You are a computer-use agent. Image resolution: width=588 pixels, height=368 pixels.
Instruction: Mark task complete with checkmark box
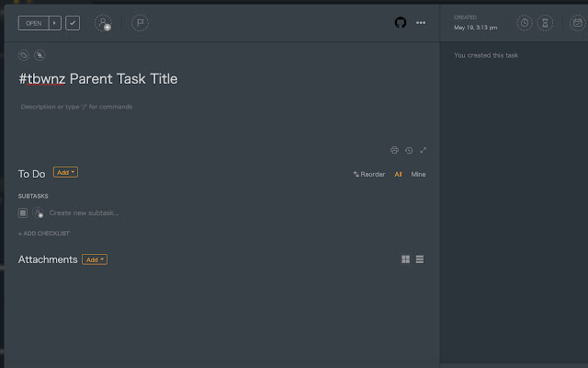point(73,23)
